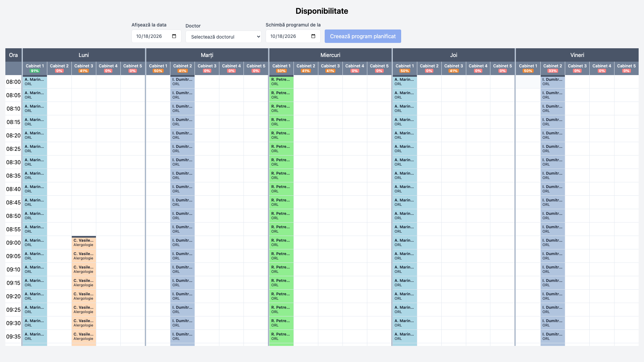Click I. Dumitr ORL slot at 08:45 Vineri
This screenshot has height=362, width=644.
pos(552,202)
